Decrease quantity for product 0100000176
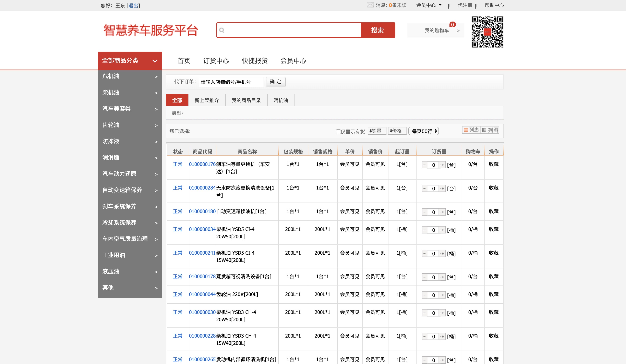The height and width of the screenshot is (364, 626). (424, 165)
